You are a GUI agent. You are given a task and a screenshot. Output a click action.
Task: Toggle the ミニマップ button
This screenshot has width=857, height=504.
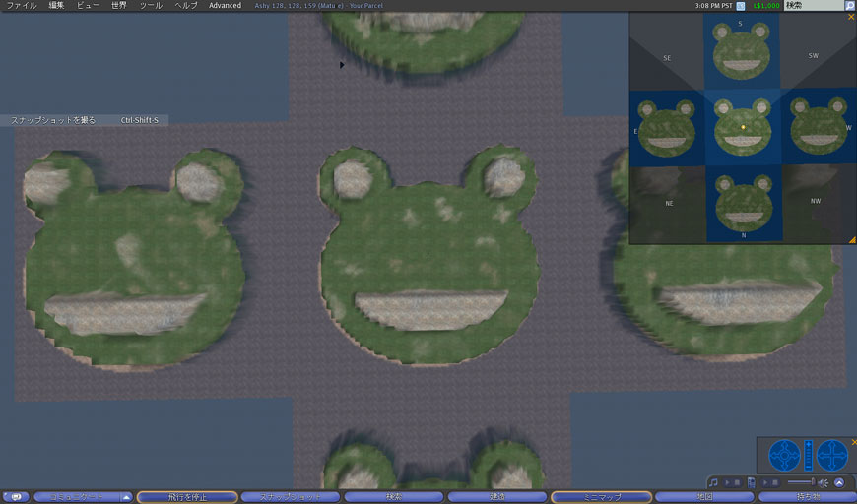(601, 497)
